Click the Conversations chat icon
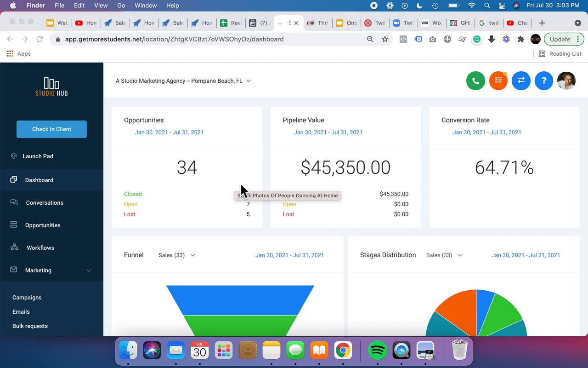This screenshot has height=368, width=588. (14, 202)
